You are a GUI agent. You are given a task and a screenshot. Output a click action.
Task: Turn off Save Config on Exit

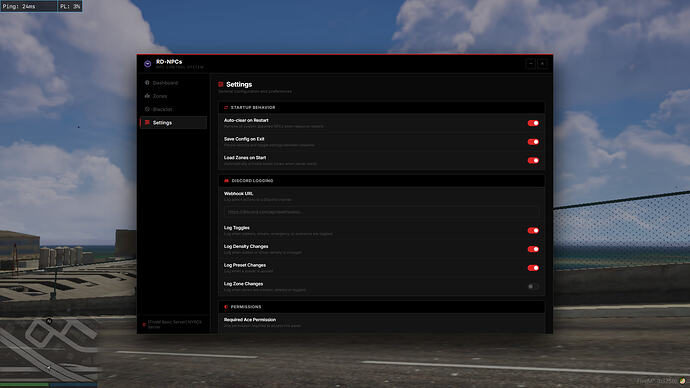pyautogui.click(x=533, y=142)
